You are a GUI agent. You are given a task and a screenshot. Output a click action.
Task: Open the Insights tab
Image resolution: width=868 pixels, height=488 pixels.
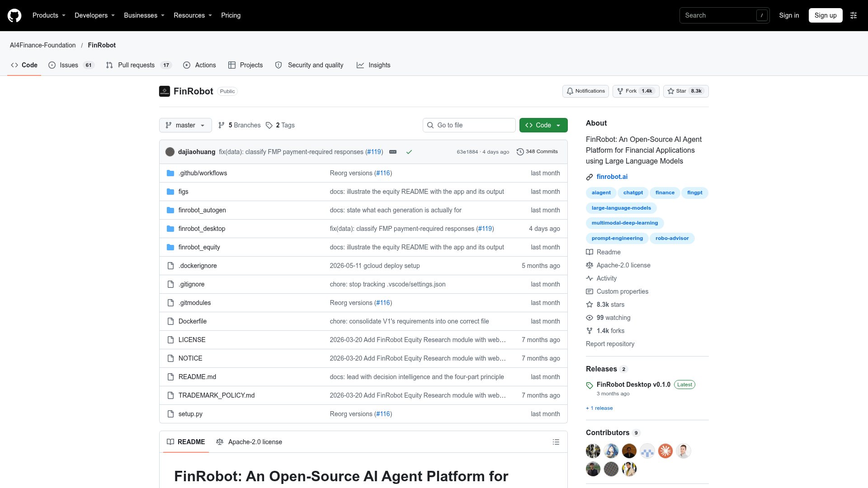tap(373, 65)
